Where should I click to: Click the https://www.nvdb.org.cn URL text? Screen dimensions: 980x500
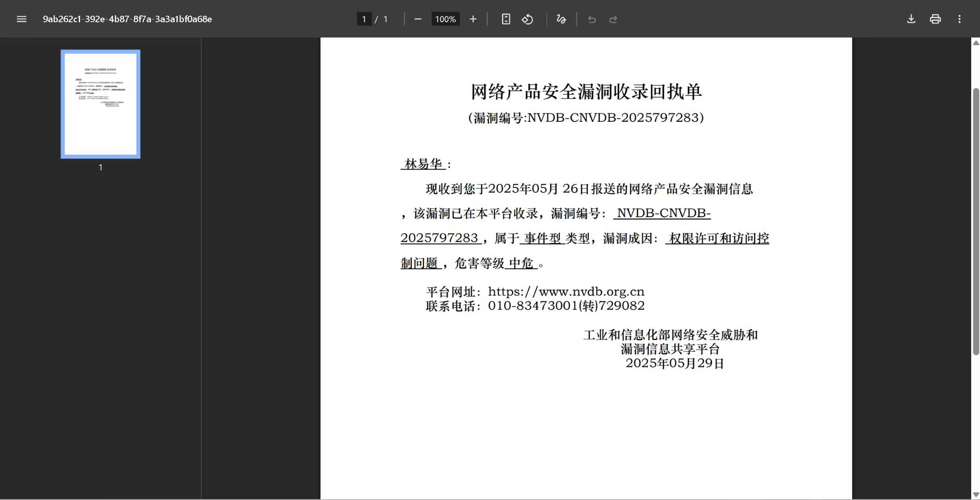pos(566,292)
